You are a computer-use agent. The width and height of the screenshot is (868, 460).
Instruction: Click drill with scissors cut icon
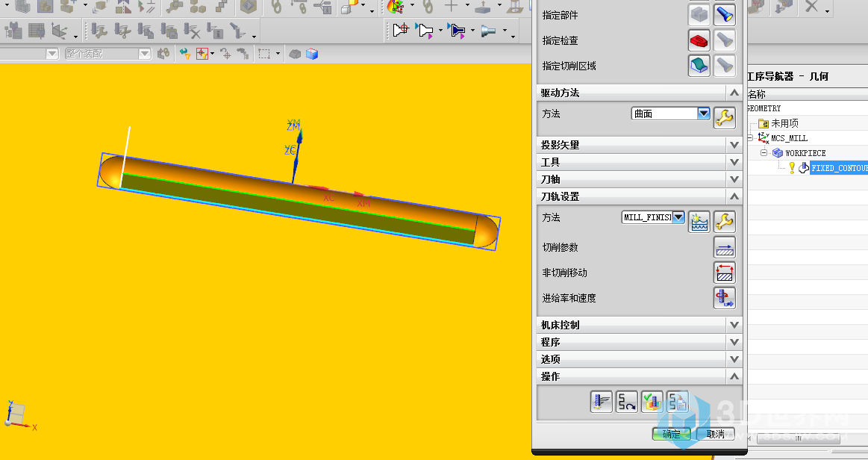pos(122,31)
